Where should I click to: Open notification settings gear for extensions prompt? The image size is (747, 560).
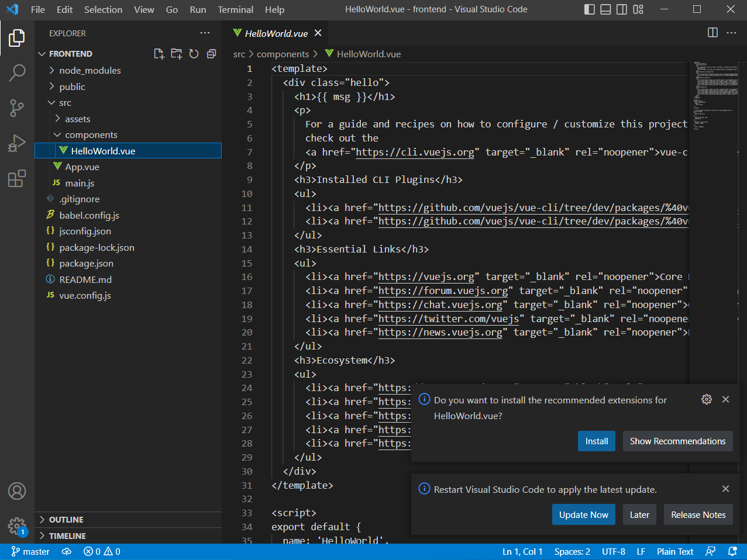(707, 399)
